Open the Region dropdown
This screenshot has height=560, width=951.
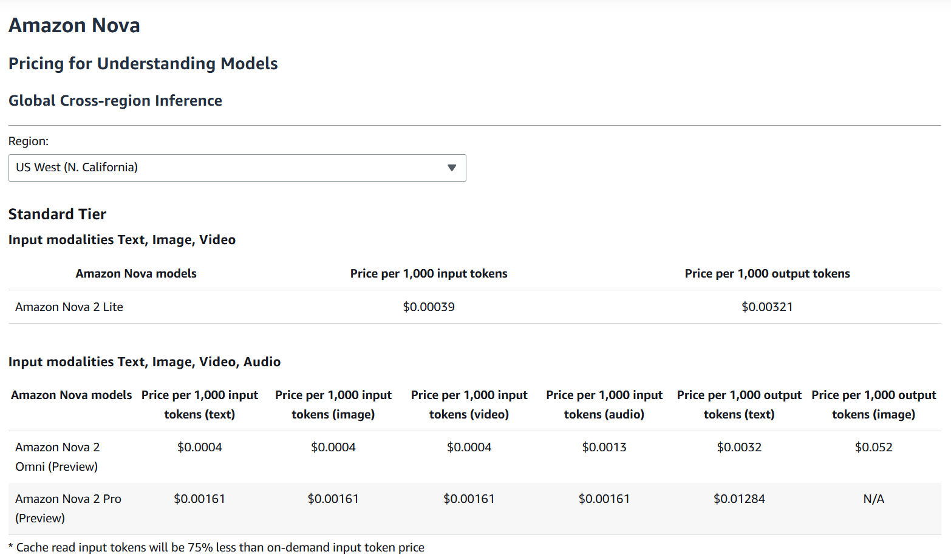[237, 168]
